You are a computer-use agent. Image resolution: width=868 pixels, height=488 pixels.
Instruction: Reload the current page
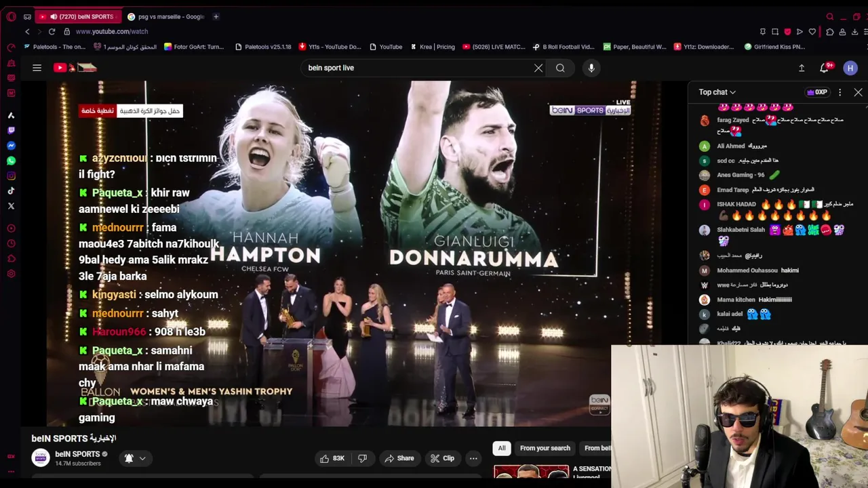click(52, 31)
